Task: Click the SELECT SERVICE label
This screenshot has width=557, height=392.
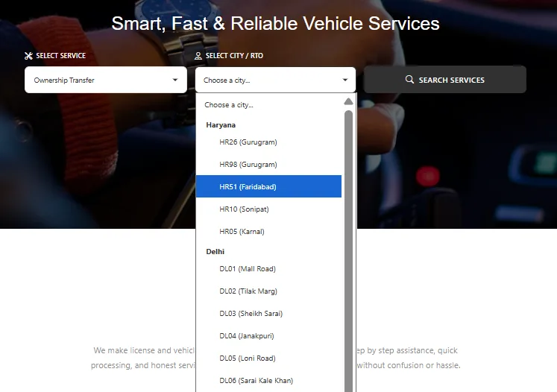Action: point(60,56)
